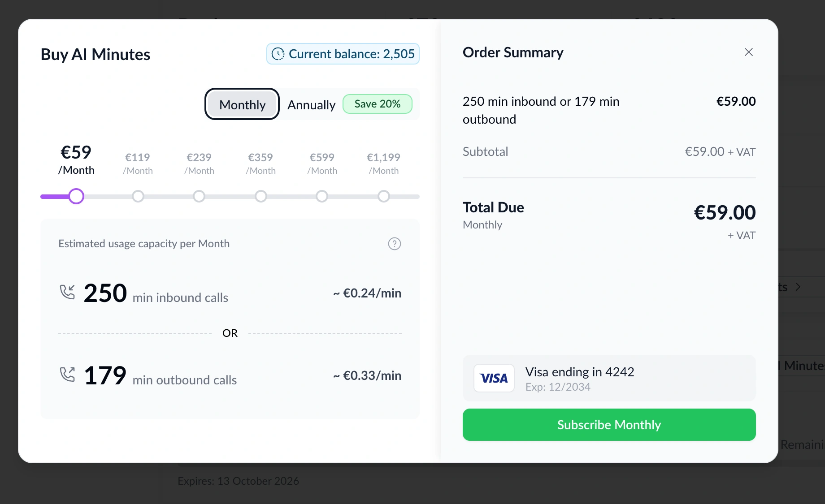Select Monthly billing option
825x504 pixels.
242,104
